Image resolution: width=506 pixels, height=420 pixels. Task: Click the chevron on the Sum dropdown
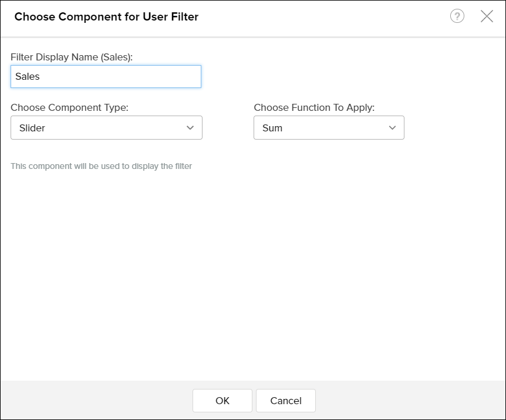pyautogui.click(x=392, y=127)
